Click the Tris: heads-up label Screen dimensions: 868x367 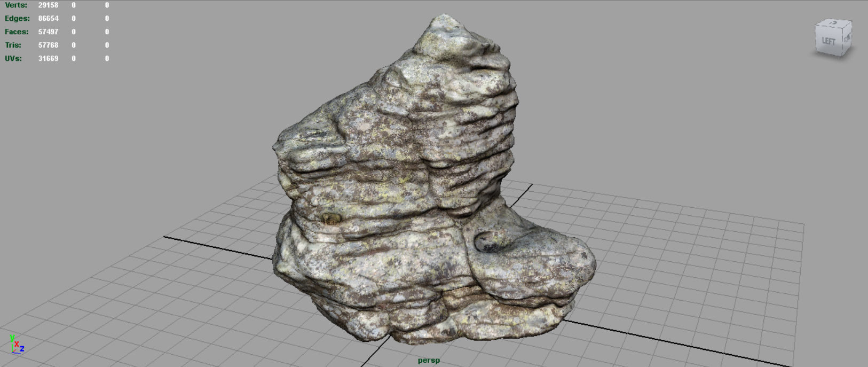(x=13, y=45)
